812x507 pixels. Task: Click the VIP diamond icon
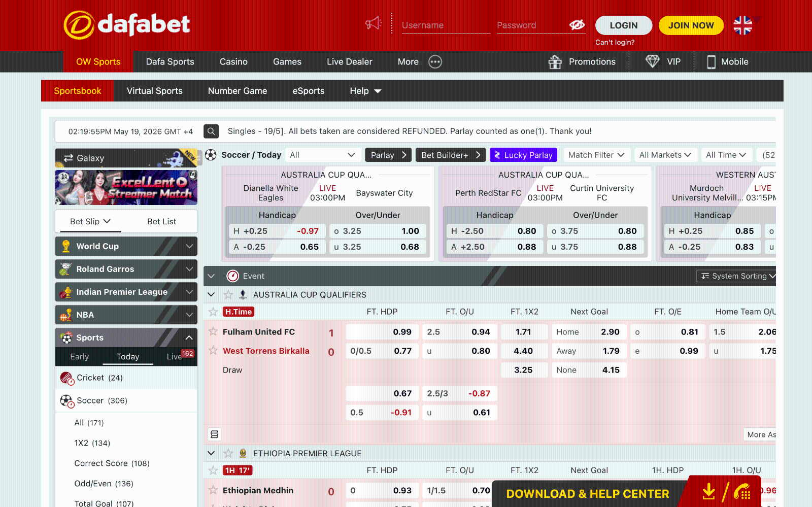[x=653, y=61]
